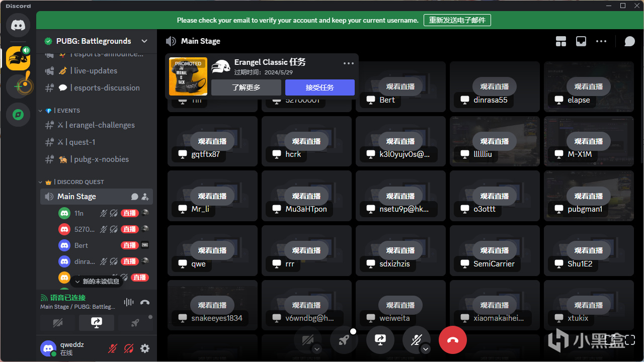Watch M-X1M's stream

point(589,141)
